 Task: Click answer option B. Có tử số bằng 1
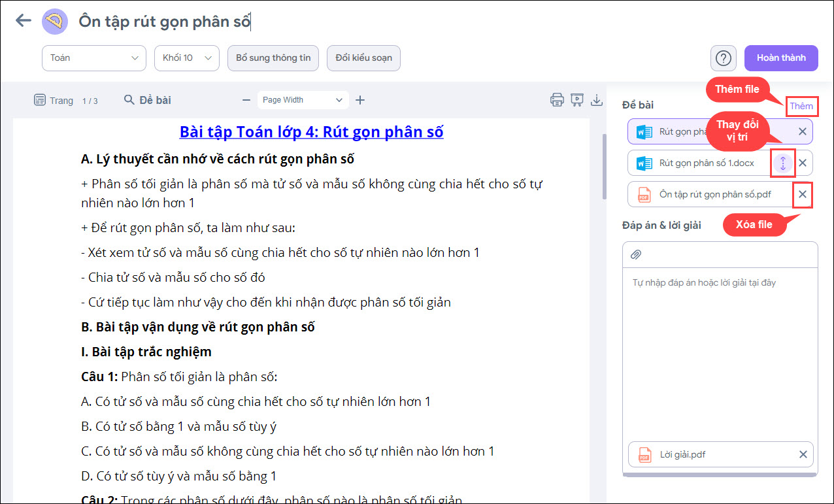coord(179,426)
